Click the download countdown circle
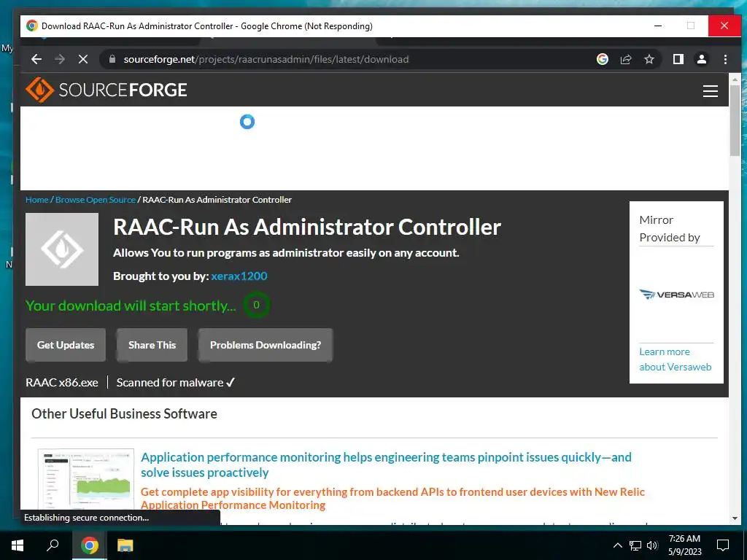 tap(256, 305)
